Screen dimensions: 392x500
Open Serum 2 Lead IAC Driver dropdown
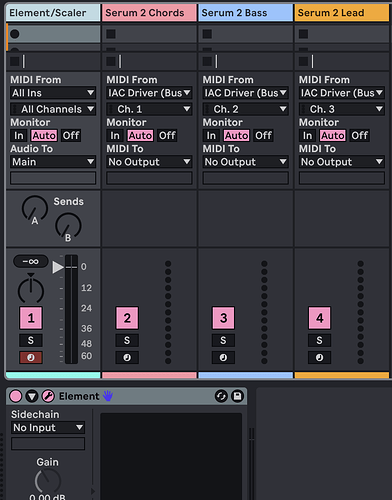click(x=342, y=93)
